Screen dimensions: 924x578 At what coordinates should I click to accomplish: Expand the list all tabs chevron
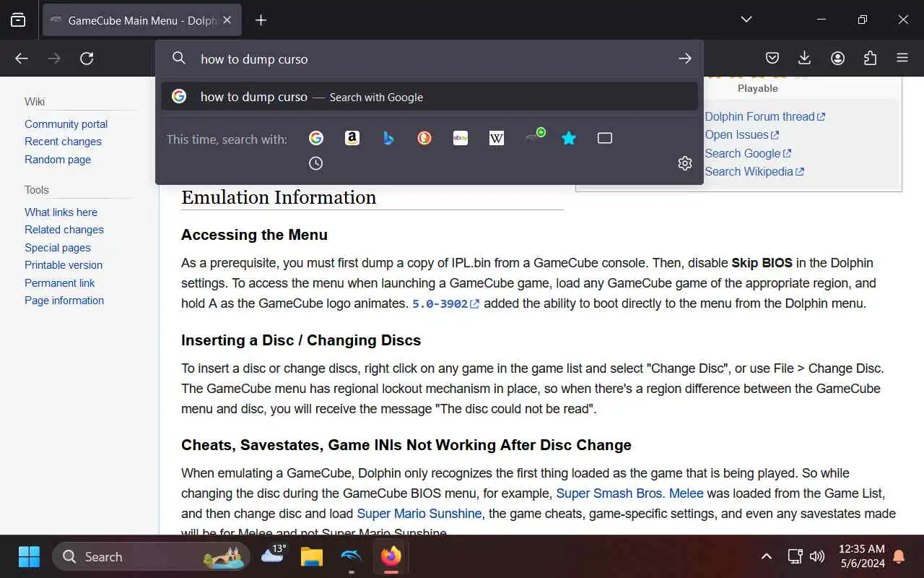tap(746, 20)
